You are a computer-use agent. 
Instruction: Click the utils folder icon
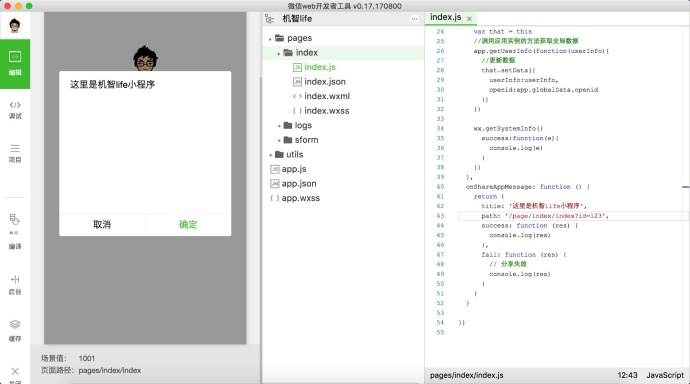click(x=279, y=154)
